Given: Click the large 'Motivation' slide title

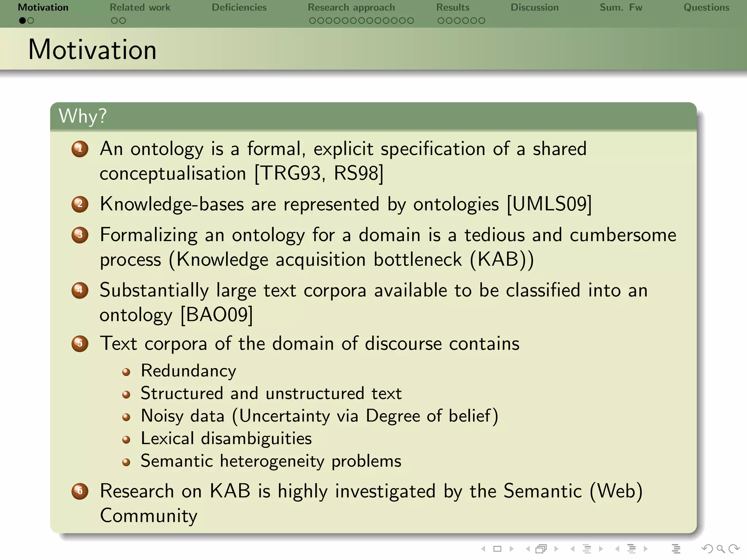Looking at the screenshot, I should click(93, 50).
